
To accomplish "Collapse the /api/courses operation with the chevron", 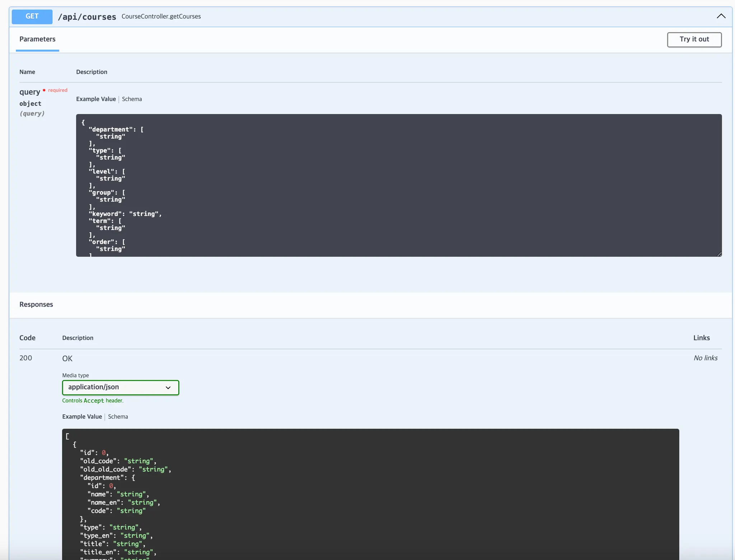I will 721,16.
